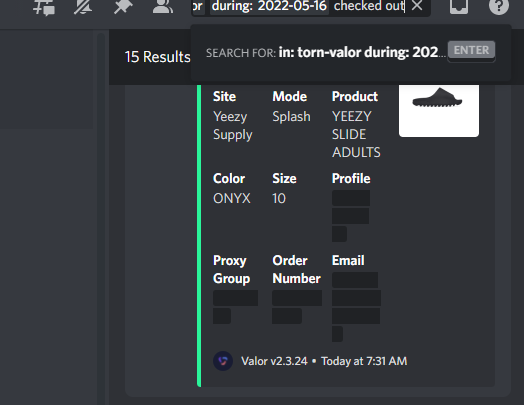Show member list icon

(x=163, y=6)
